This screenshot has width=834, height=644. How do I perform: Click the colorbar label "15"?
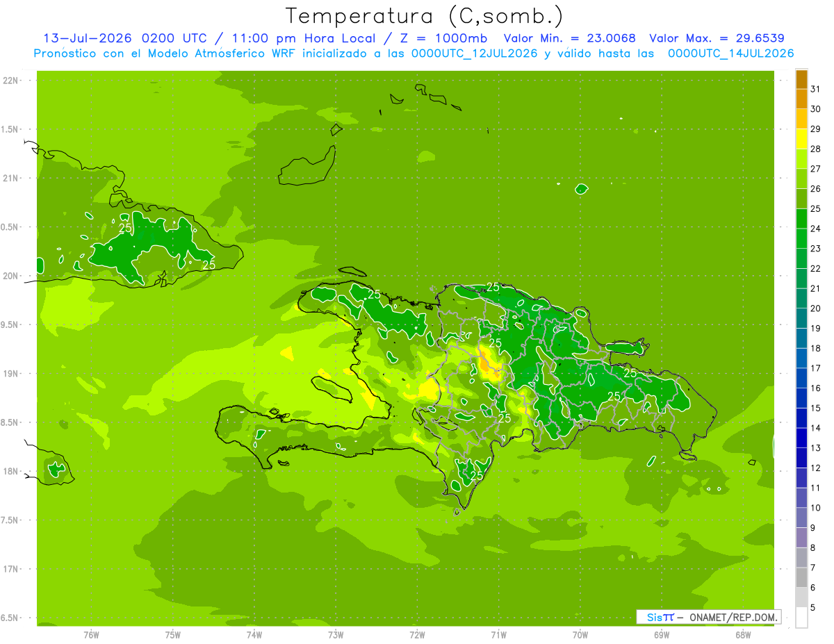tap(816, 408)
